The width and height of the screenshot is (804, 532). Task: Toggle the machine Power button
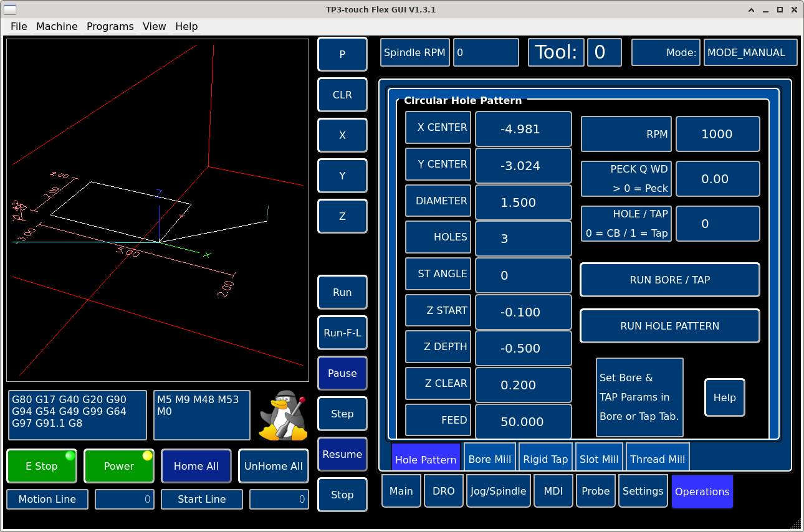(x=118, y=466)
